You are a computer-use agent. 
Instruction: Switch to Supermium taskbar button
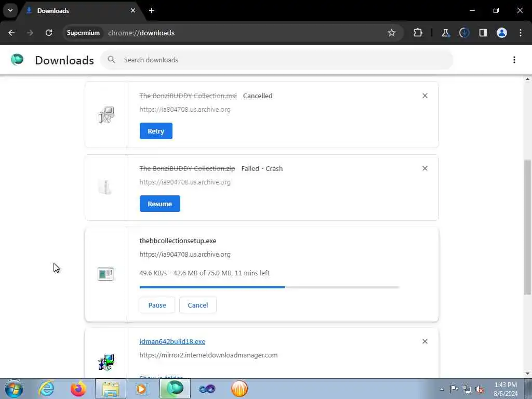click(175, 389)
